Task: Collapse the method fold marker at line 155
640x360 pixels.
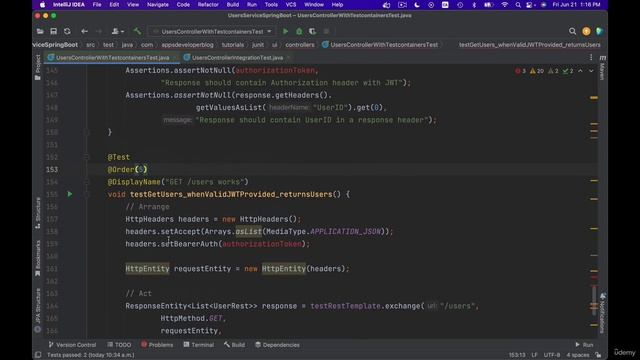Action: [87, 194]
